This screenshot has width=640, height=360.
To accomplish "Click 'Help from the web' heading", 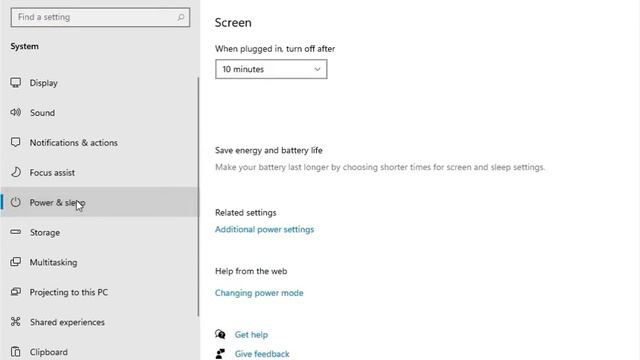I will pos(251,271).
